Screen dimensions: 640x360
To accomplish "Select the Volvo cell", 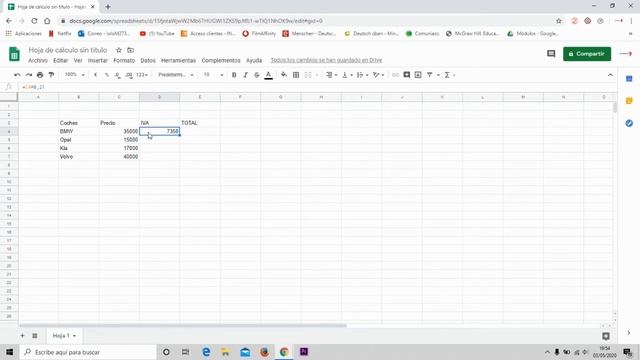I will [x=78, y=157].
